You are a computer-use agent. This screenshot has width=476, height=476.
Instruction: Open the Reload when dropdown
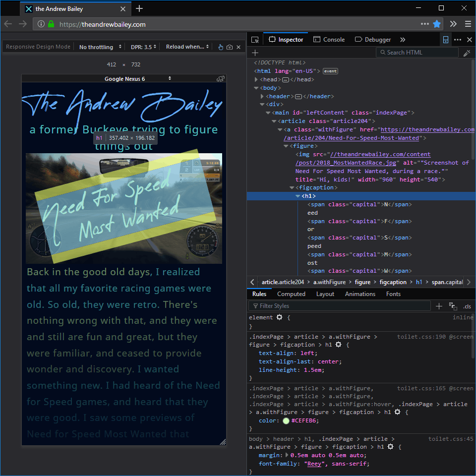click(x=187, y=47)
